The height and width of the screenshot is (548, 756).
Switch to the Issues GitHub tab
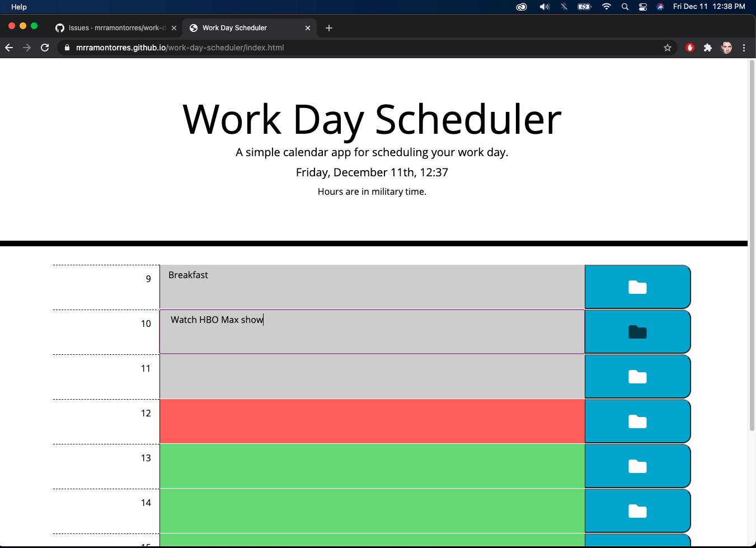[116, 28]
